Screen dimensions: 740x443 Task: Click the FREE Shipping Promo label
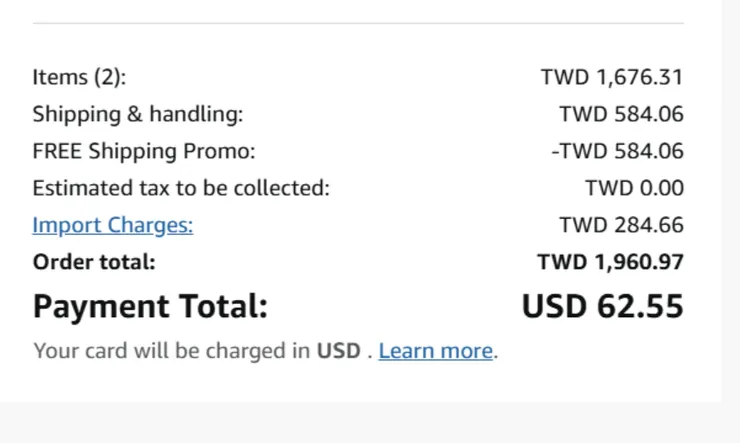[144, 151]
